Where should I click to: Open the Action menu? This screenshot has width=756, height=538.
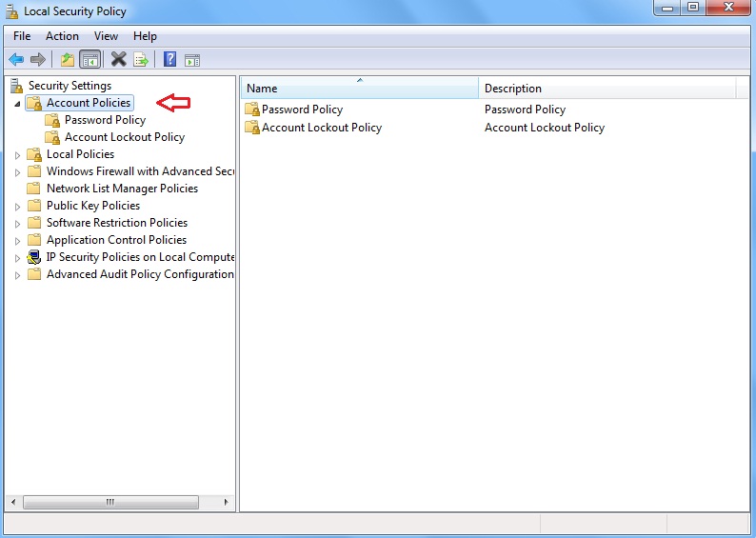(x=62, y=36)
